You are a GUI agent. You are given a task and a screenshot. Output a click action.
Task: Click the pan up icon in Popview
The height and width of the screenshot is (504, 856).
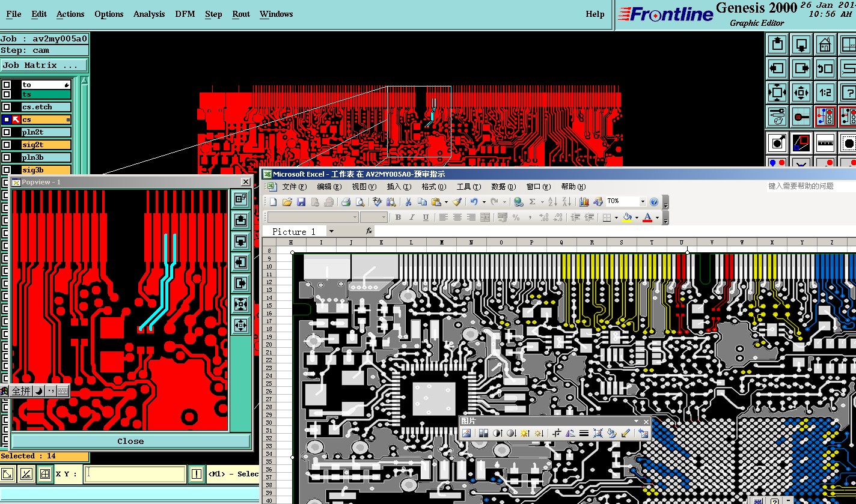pyautogui.click(x=240, y=220)
